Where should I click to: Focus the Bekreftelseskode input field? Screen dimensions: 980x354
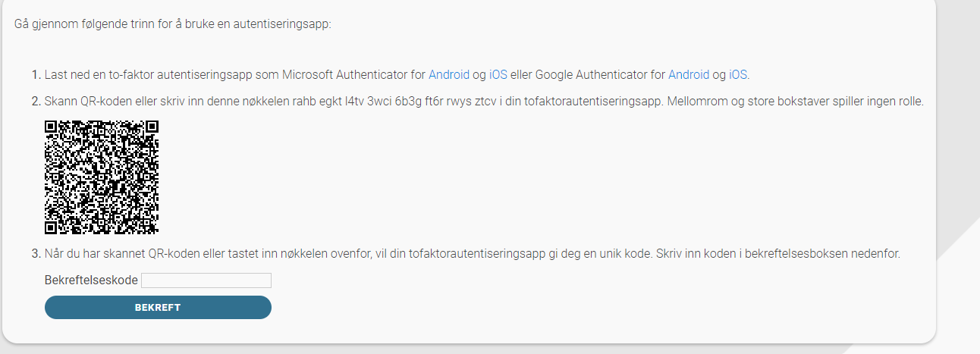[206, 280]
